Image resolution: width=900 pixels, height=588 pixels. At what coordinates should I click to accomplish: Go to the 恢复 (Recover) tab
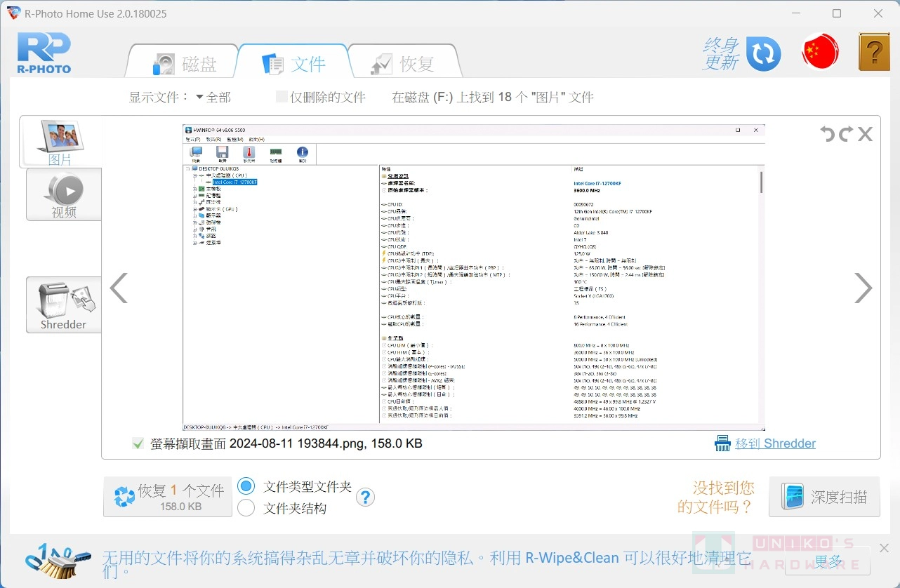[x=404, y=63]
